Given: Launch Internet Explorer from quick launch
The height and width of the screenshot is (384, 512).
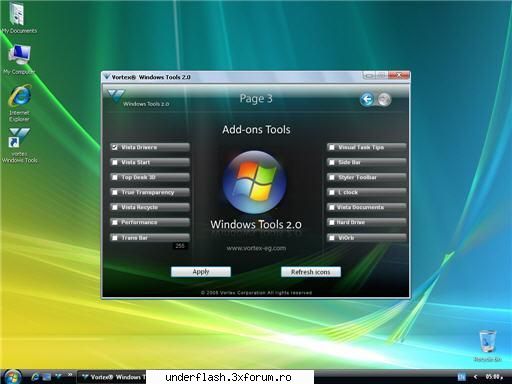Looking at the screenshot, I should coord(35,377).
